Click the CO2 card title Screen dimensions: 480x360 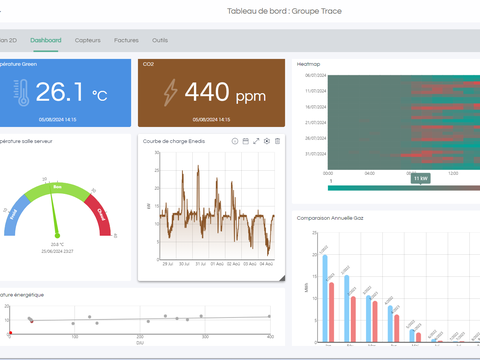point(148,64)
